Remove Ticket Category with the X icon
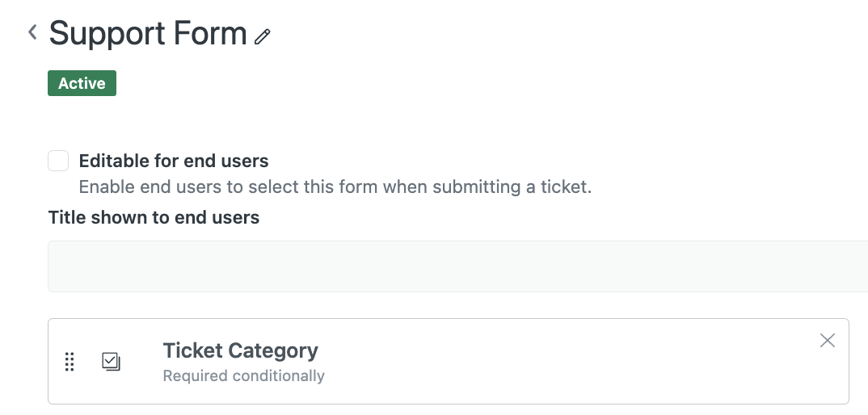The width and height of the screenshot is (868, 415). [x=828, y=341]
